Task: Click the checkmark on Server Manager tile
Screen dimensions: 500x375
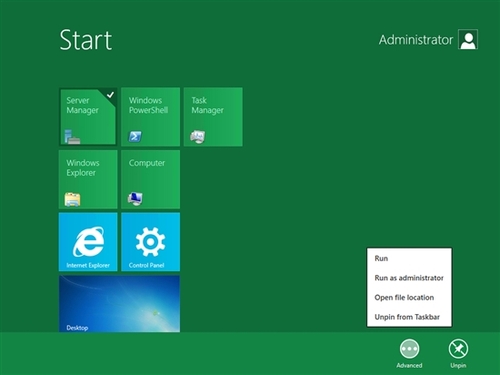Action: click(110, 95)
